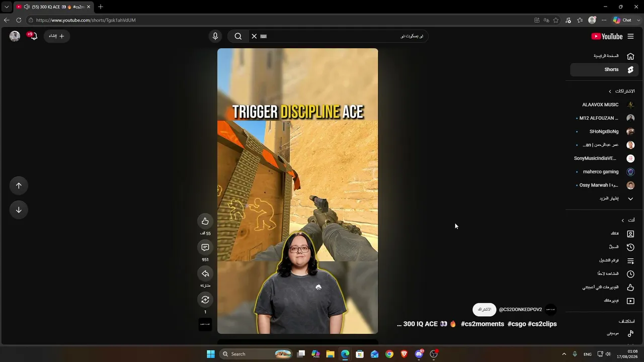Open the SonyMusicIndiaVEVO channel

tap(605, 158)
